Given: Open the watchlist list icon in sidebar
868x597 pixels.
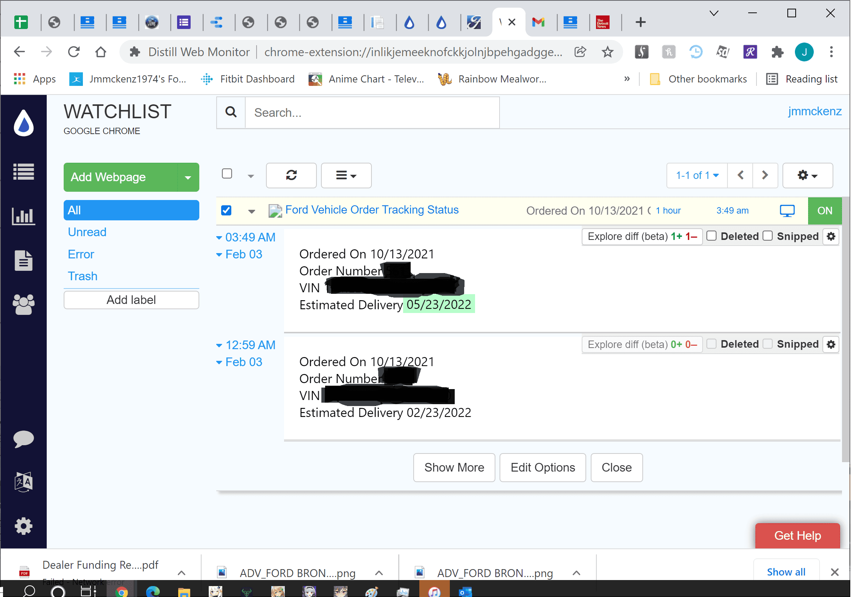Looking at the screenshot, I should coord(24,172).
